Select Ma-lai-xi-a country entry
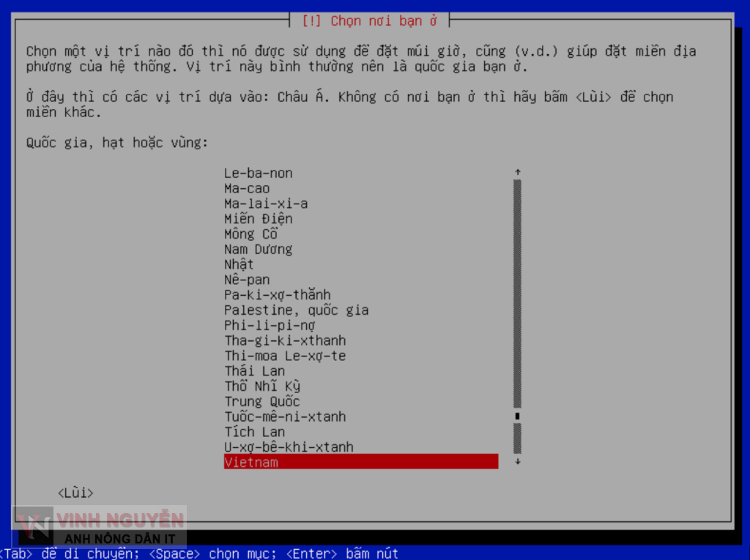Screen dimensions: 750x560 (x=266, y=204)
